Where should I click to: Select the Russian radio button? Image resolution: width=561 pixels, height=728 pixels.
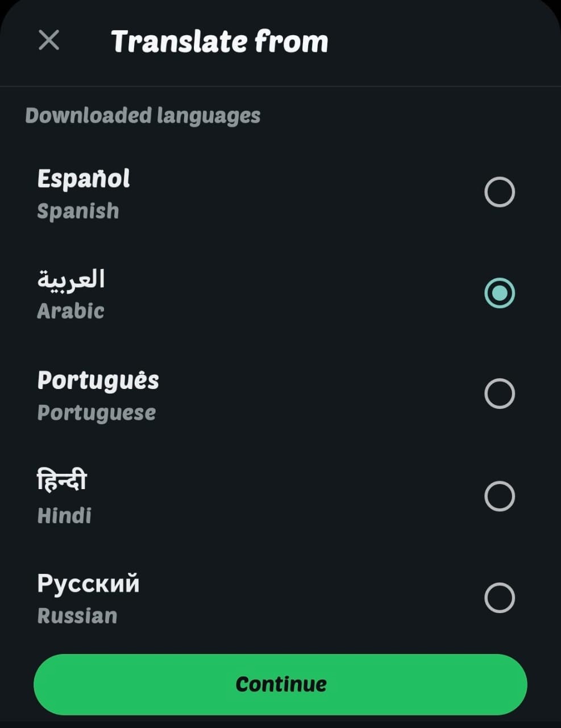click(x=500, y=598)
